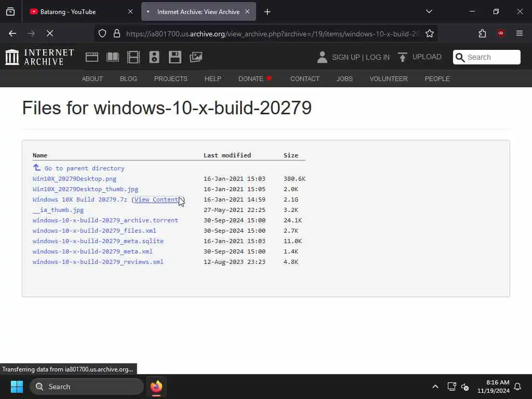Image resolution: width=532 pixels, height=399 pixels.
Task: Open the notifications bell icon
Action: (518, 387)
